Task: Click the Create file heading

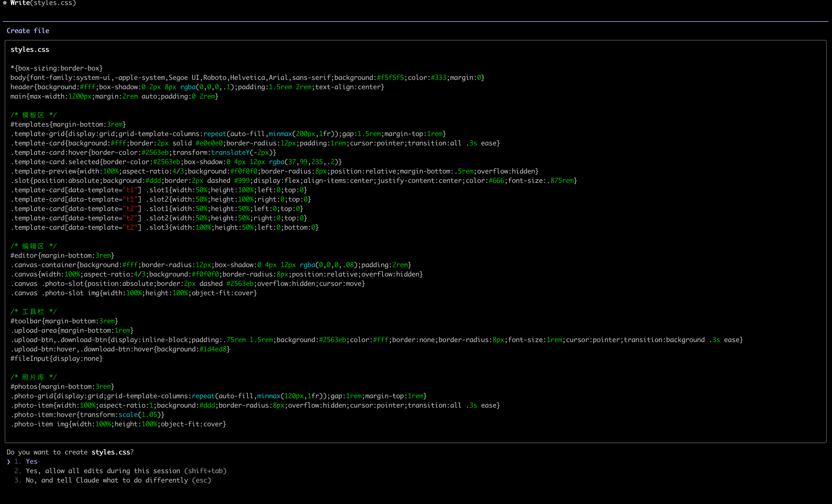Action: click(28, 31)
